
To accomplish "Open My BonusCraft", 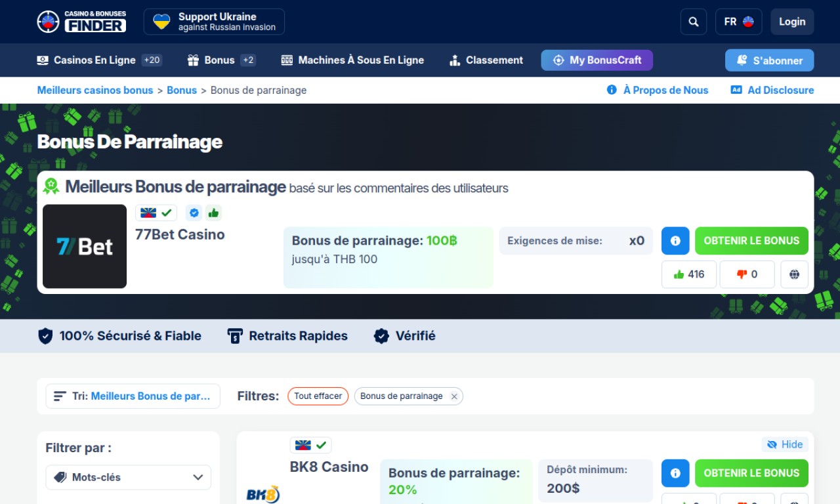I will pos(597,60).
